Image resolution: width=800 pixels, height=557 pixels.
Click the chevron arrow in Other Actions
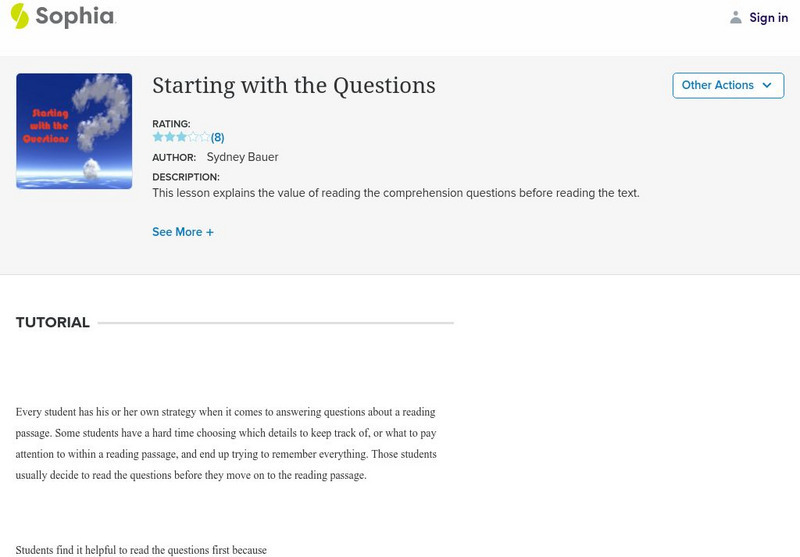tap(767, 85)
